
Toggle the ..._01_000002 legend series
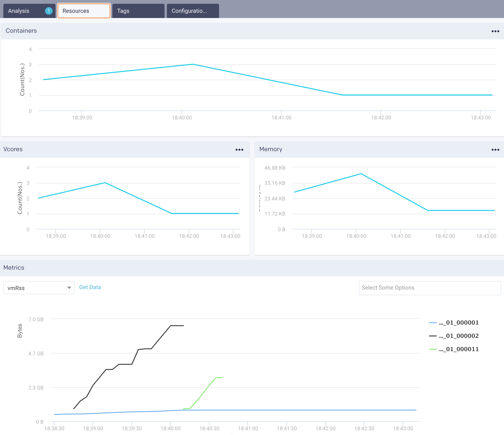pos(454,336)
